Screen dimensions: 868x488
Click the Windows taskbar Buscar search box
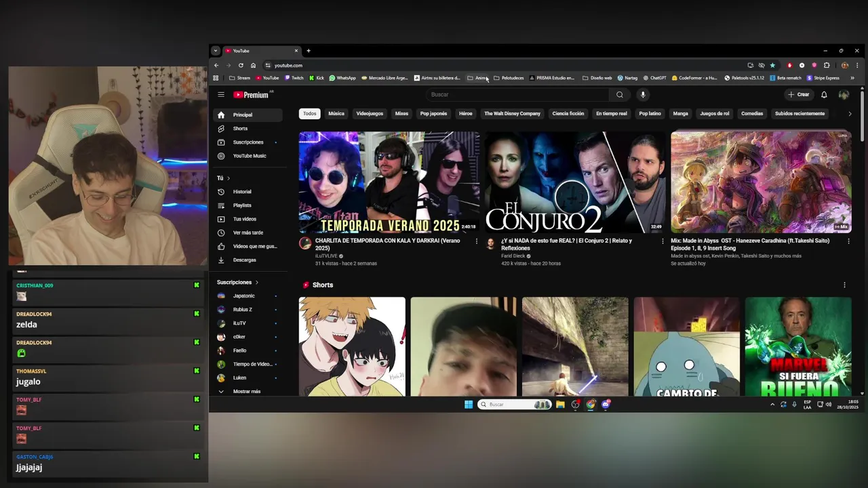514,405
